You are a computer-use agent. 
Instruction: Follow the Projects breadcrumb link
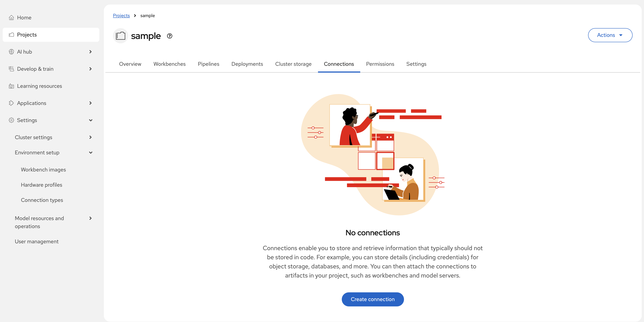[x=121, y=15]
